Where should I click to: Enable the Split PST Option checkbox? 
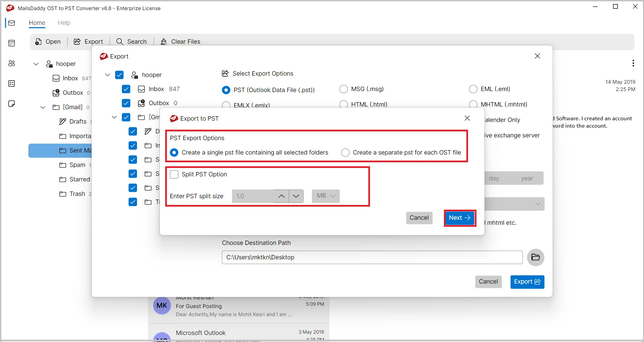[174, 174]
